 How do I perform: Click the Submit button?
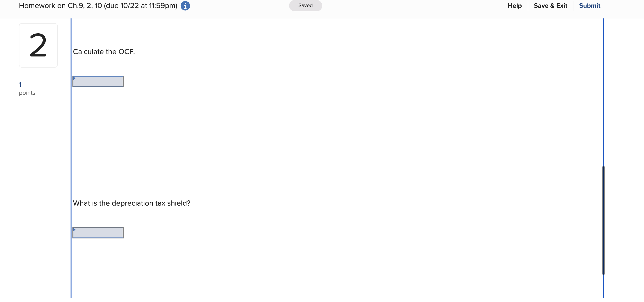(590, 5)
